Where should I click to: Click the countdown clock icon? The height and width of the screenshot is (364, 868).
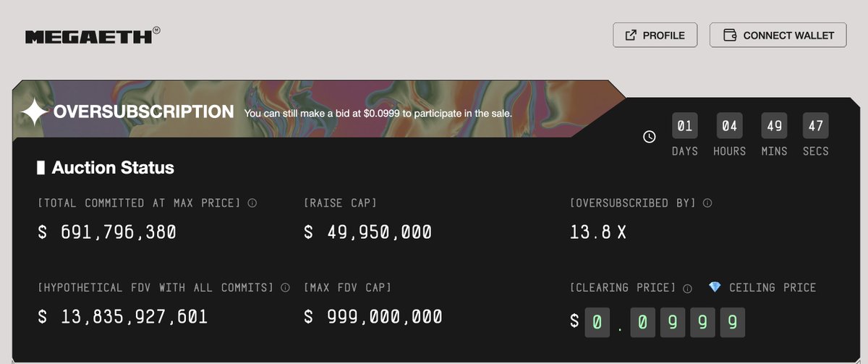pos(650,137)
